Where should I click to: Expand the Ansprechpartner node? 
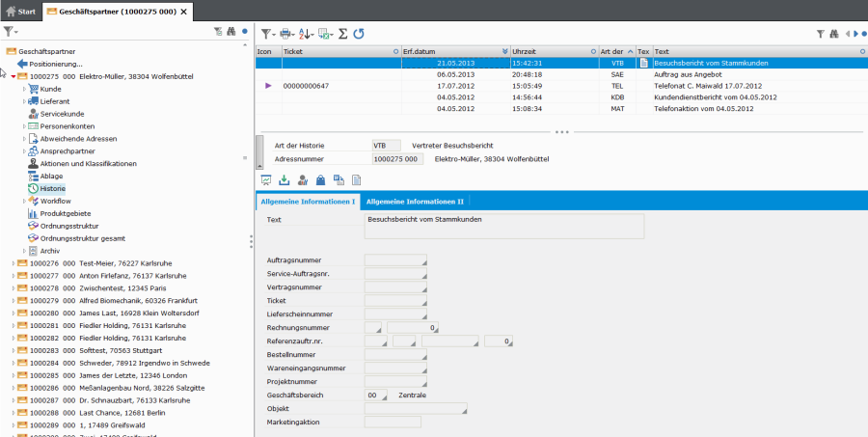[24, 151]
